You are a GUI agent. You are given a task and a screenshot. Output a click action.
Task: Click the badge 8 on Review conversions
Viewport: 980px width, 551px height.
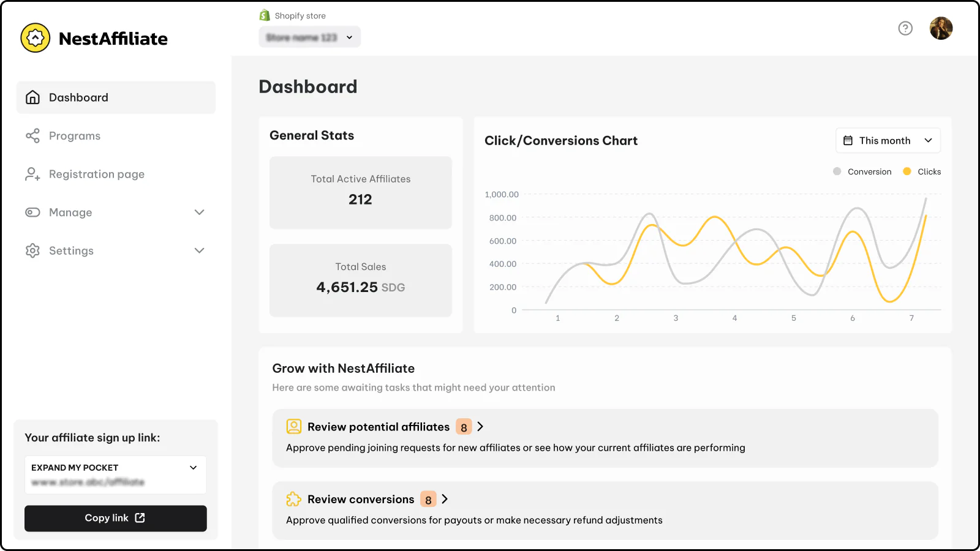428,500
